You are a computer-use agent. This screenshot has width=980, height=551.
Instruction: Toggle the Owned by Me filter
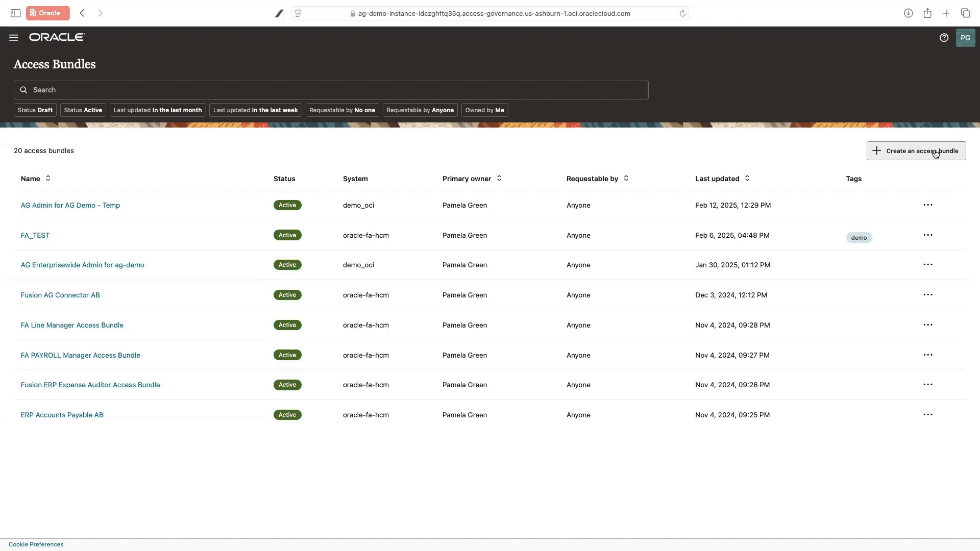click(x=484, y=110)
